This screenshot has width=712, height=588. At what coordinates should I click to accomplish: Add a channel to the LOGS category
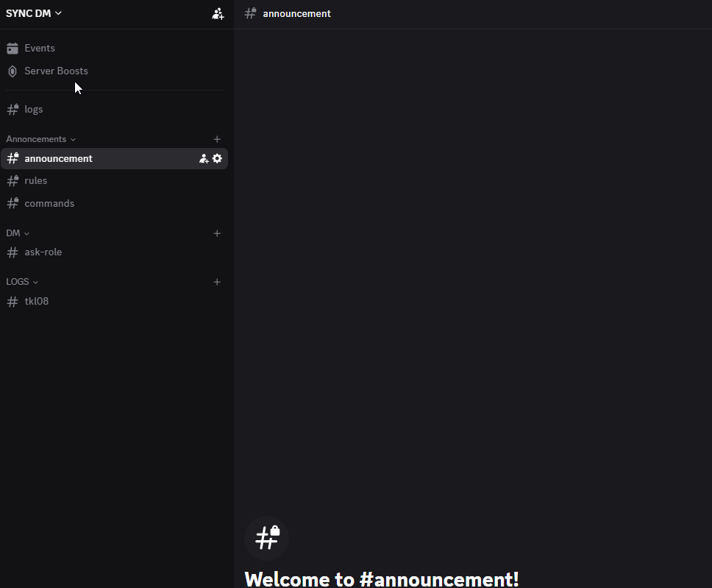coord(217,282)
